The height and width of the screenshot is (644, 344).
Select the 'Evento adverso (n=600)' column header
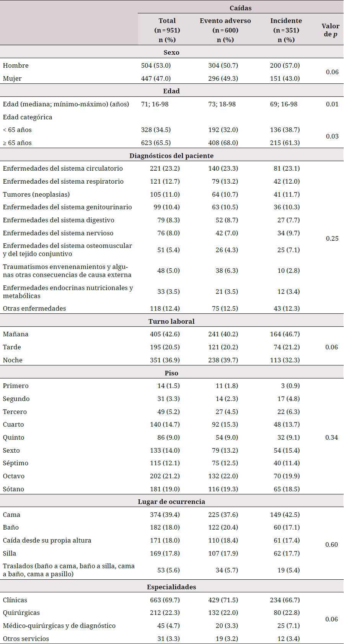pos(225,30)
